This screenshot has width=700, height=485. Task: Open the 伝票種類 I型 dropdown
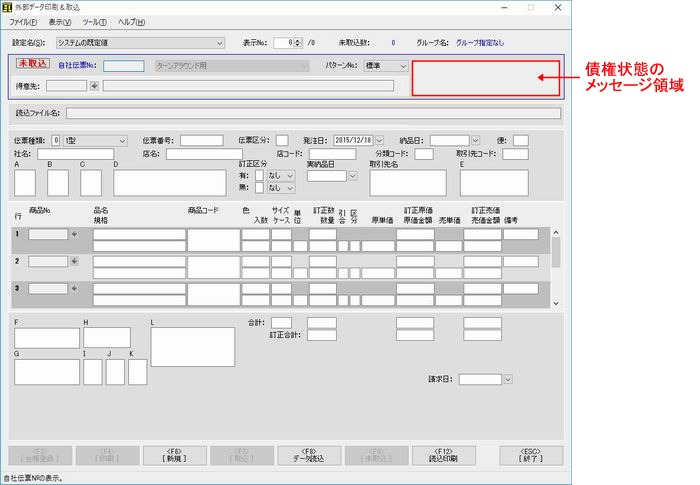122,140
